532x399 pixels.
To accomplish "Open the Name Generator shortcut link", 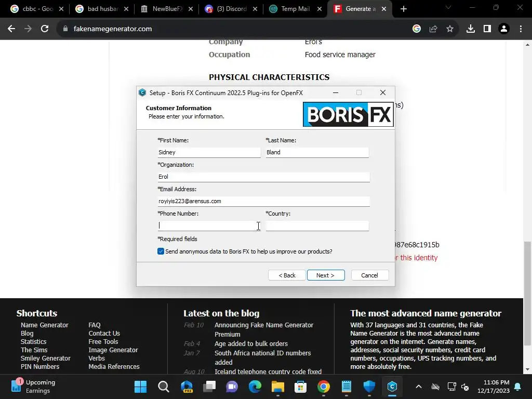I will click(x=45, y=325).
